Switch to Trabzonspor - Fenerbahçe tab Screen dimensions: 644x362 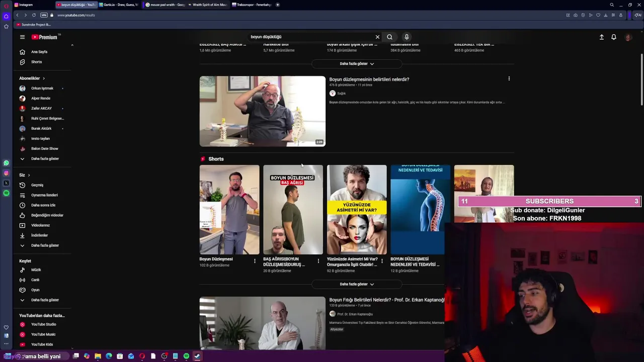(x=252, y=5)
